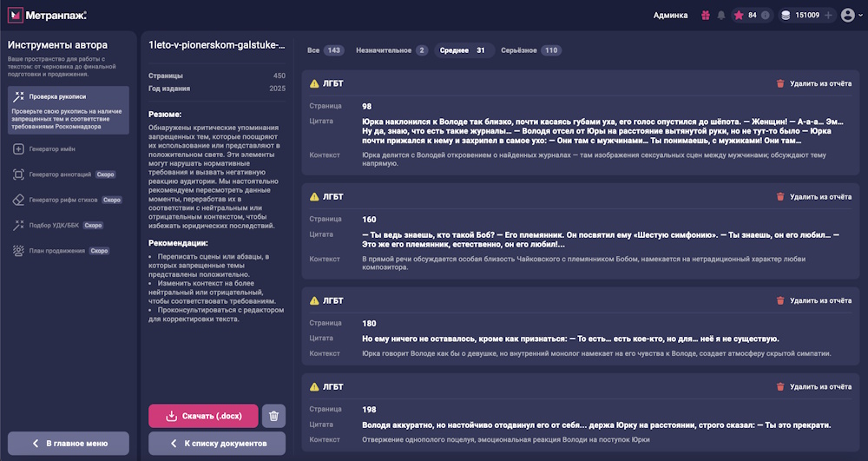Delete the page 180 entry from the report

pos(813,301)
